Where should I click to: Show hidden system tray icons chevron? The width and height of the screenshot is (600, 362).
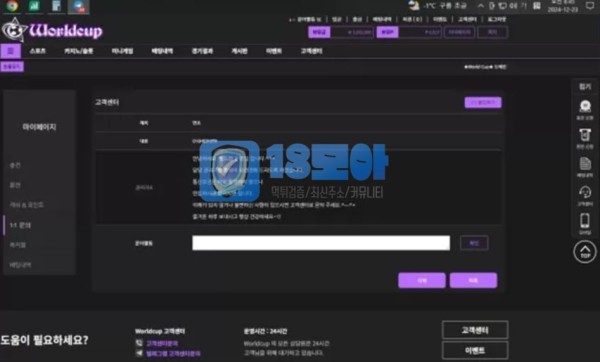(481, 6)
